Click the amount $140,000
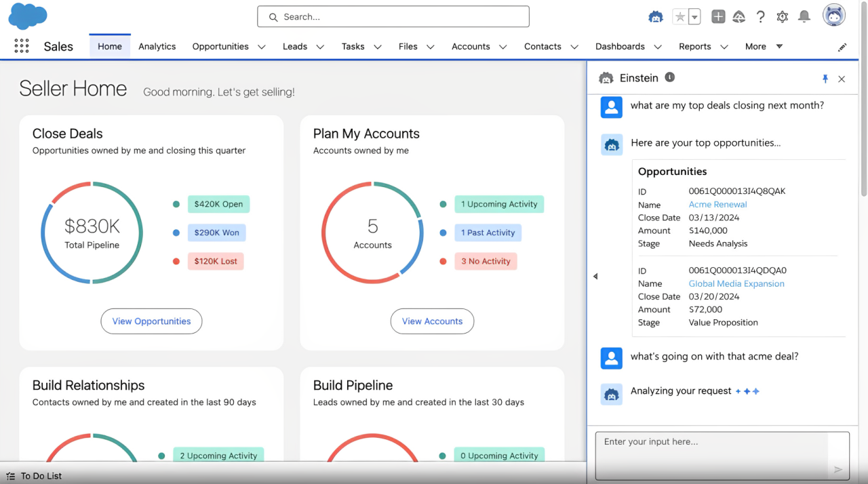This screenshot has height=484, width=868. tap(708, 230)
